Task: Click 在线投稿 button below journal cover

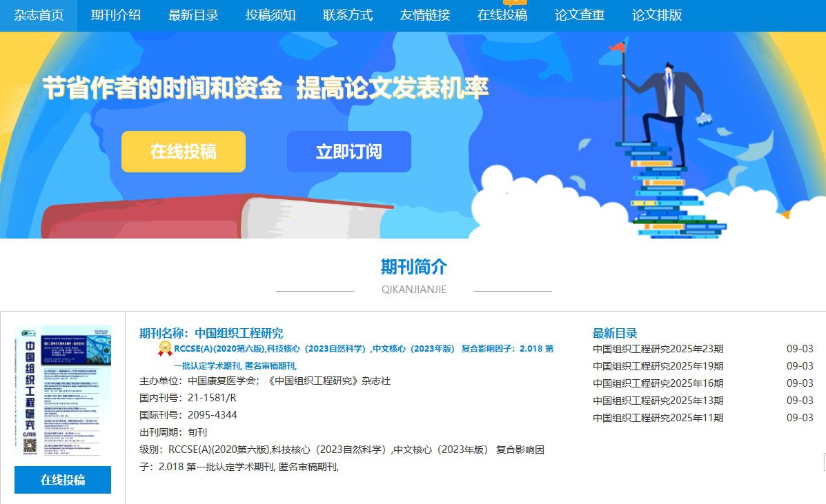Action: click(x=63, y=480)
